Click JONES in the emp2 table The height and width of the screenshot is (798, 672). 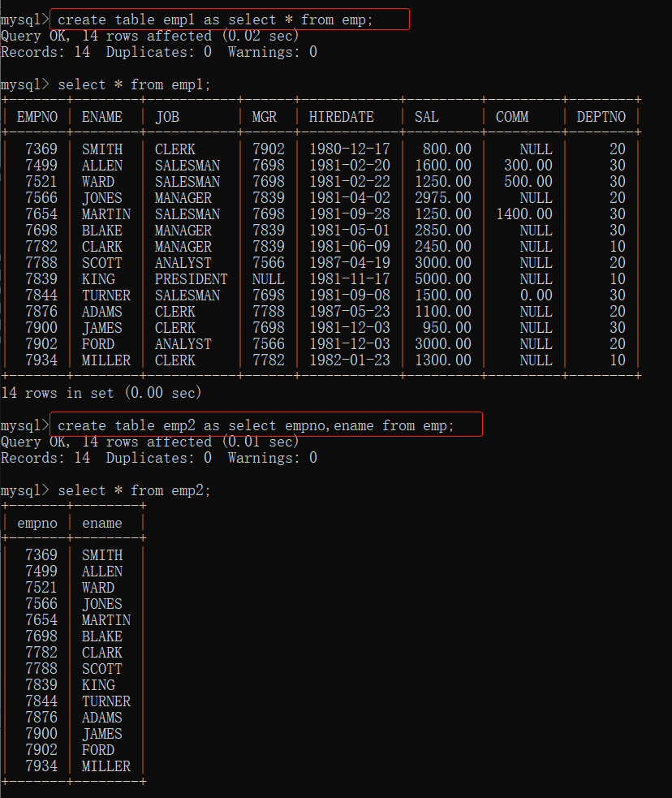click(x=102, y=604)
